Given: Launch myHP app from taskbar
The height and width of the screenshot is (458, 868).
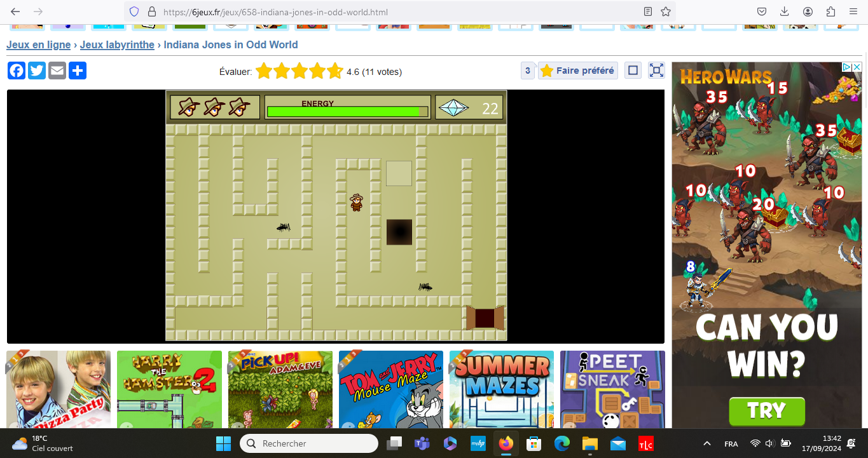Looking at the screenshot, I should click(x=478, y=443).
